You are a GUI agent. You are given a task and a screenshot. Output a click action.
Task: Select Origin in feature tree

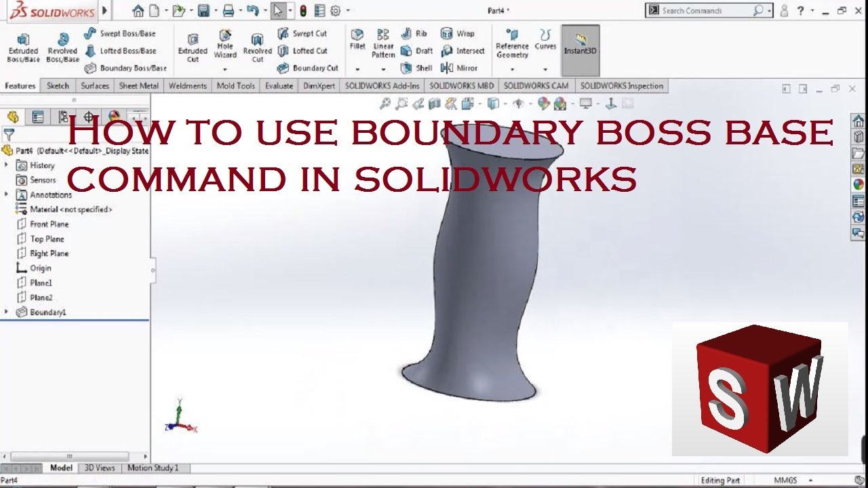[x=34, y=268]
